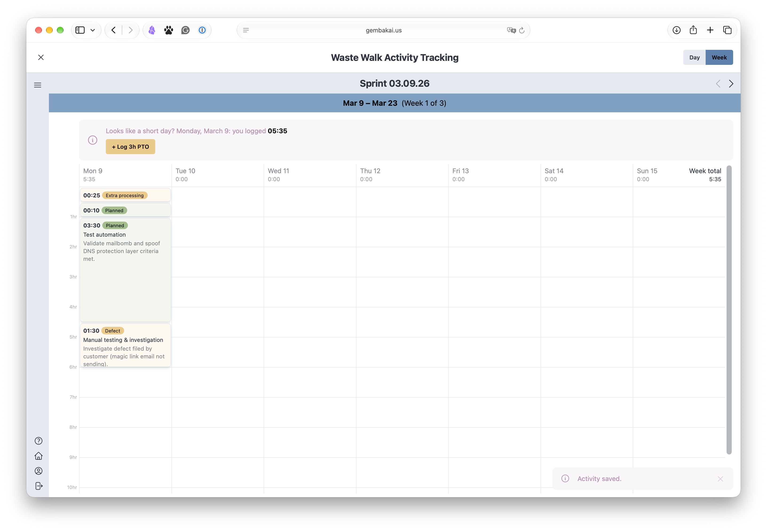Open the Manual testing & investigation card
Screen dimensions: 767x532
point(125,345)
